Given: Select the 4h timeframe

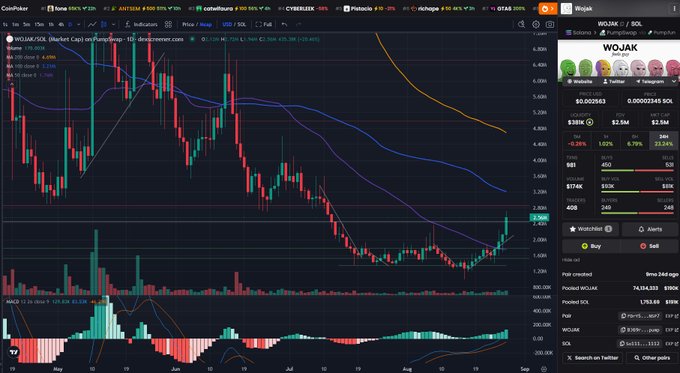Looking at the screenshot, I should click(61, 25).
